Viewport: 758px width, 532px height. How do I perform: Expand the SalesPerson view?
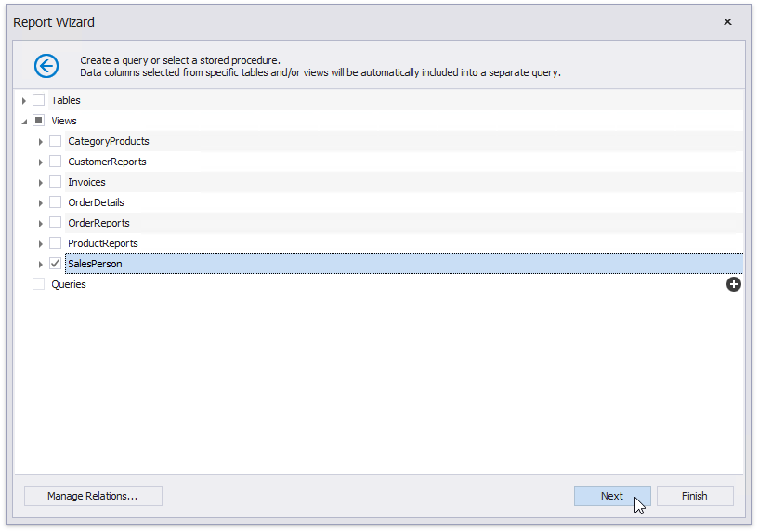click(41, 264)
